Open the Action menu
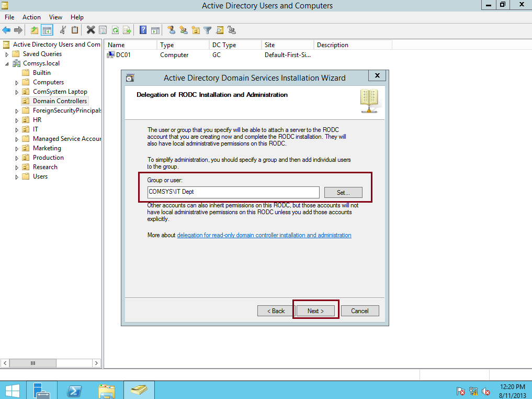This screenshot has width=532, height=399. pos(31,17)
